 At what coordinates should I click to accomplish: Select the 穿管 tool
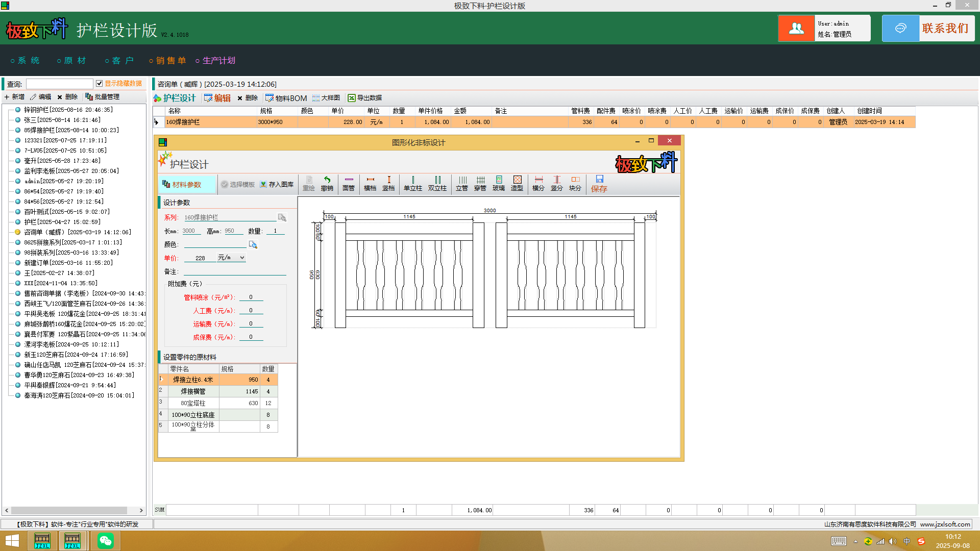click(480, 184)
